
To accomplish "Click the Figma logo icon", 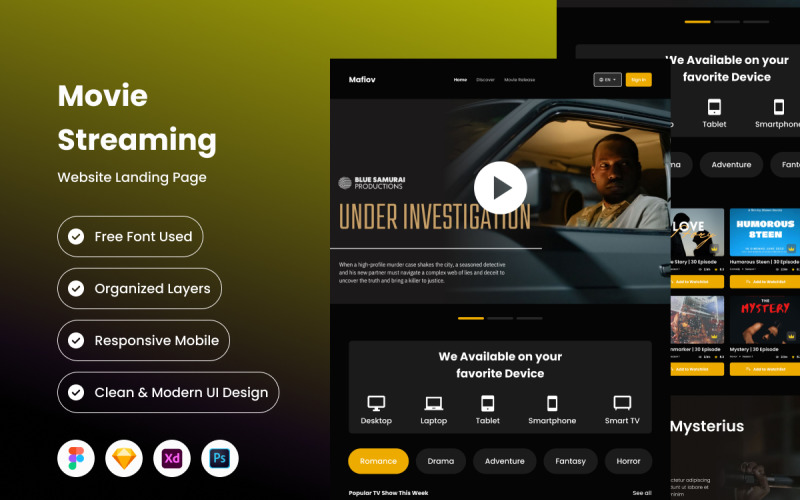I will pos(76,458).
